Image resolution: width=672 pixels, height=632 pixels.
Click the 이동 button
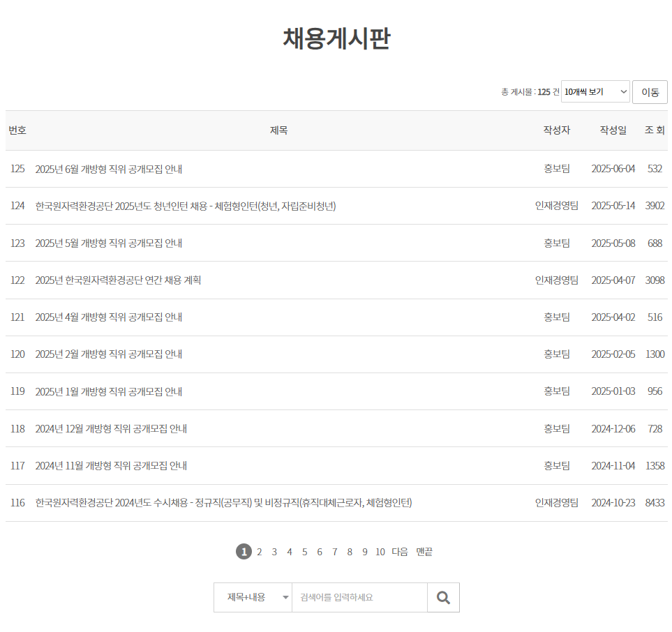pos(650,91)
